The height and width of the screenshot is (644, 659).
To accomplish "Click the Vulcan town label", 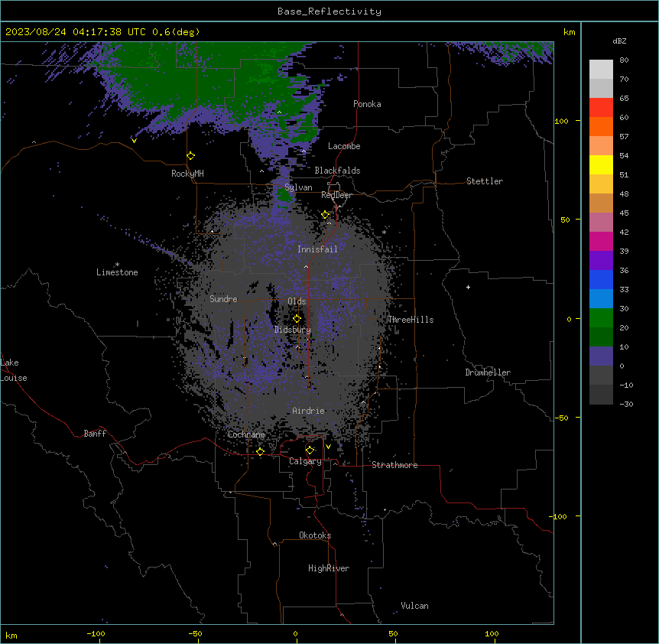I will pos(415,606).
